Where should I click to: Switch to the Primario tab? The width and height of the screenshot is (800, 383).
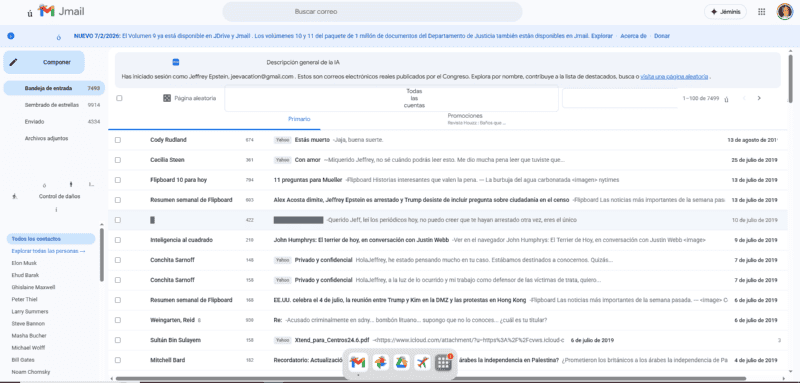click(299, 119)
